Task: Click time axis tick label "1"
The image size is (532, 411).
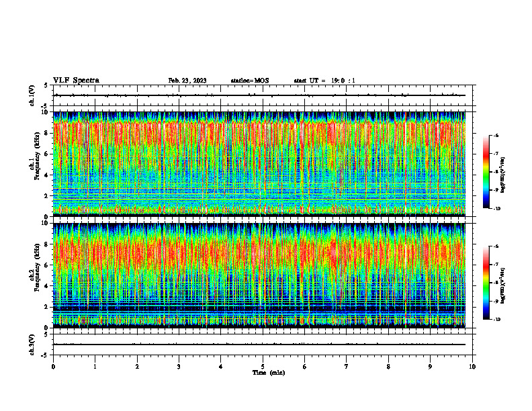Action: [95, 367]
